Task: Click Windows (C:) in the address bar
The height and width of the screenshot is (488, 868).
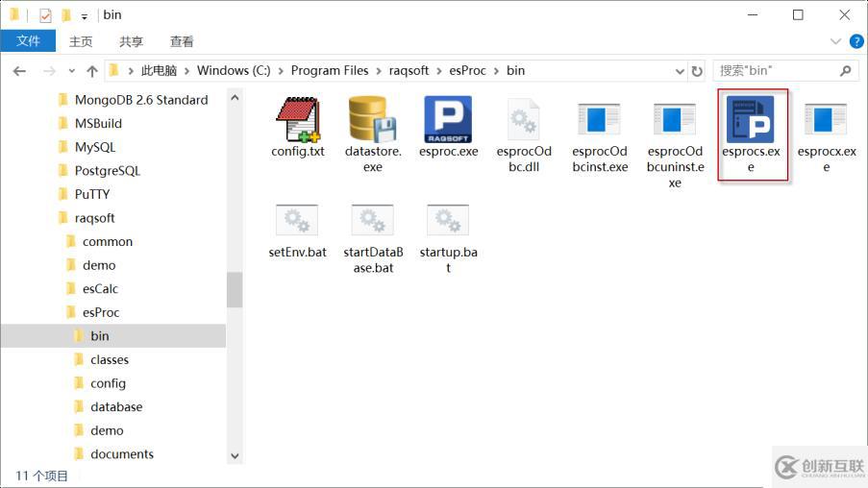Action: tap(234, 71)
